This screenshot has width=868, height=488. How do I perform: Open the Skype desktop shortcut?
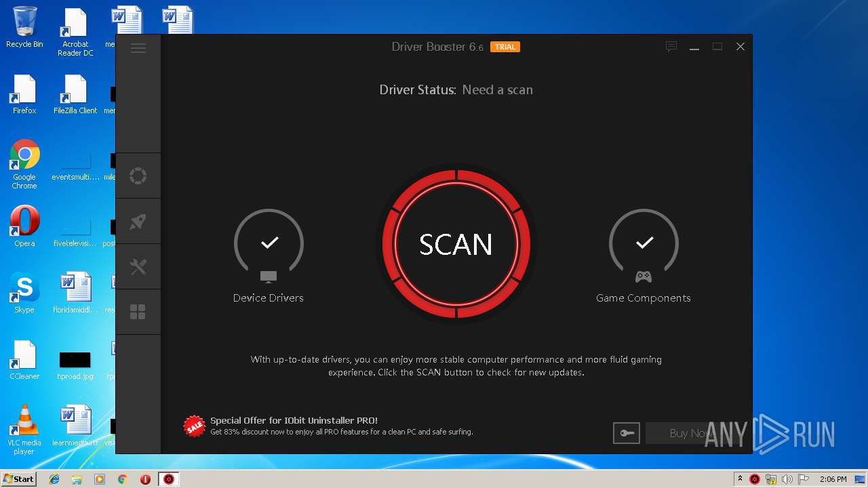(24, 293)
